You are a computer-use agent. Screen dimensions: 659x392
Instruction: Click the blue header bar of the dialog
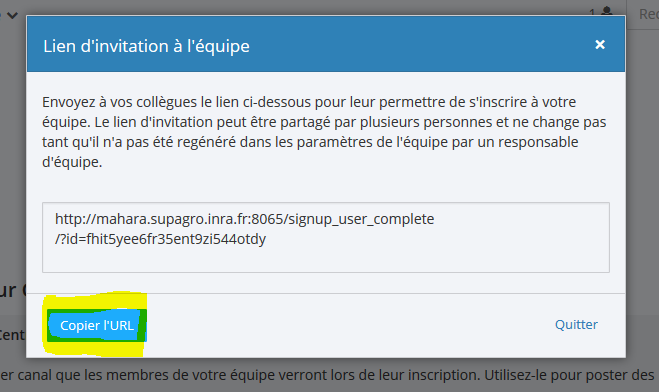[x=326, y=44]
